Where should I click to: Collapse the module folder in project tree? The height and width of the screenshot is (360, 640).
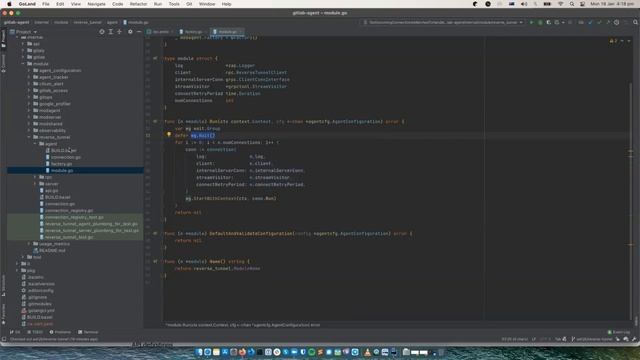coord(23,64)
